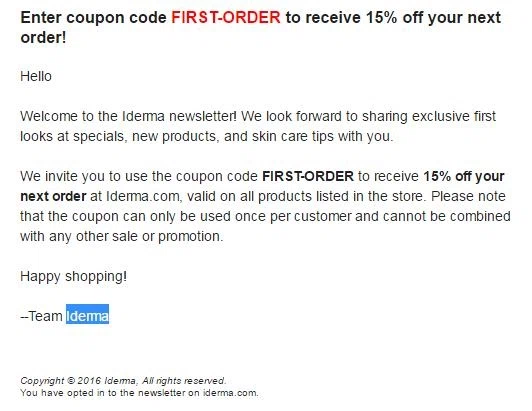Click the "--Team" signature text
Screen dimensions: 532x411
point(41,316)
